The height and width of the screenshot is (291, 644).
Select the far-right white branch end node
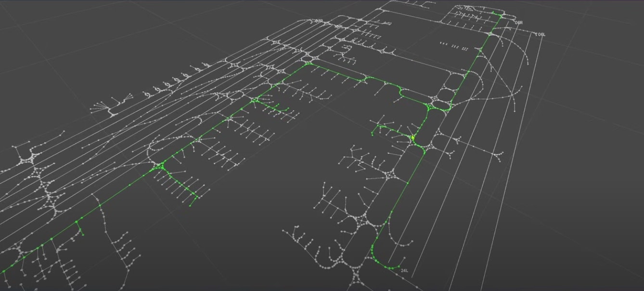(x=502, y=154)
